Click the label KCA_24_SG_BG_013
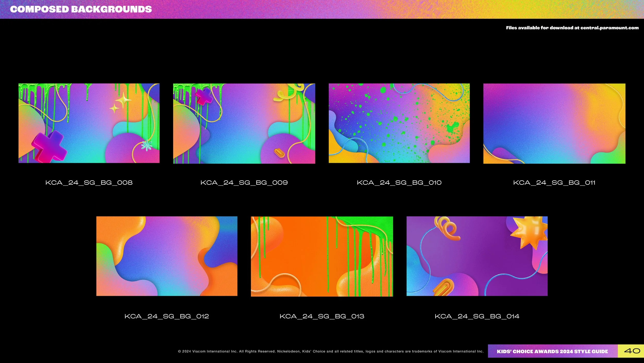 [x=322, y=316]
